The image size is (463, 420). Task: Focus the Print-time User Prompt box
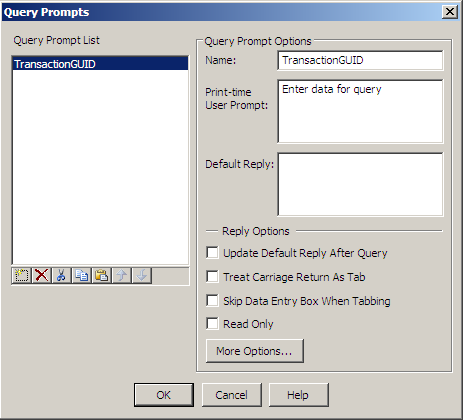pos(360,111)
